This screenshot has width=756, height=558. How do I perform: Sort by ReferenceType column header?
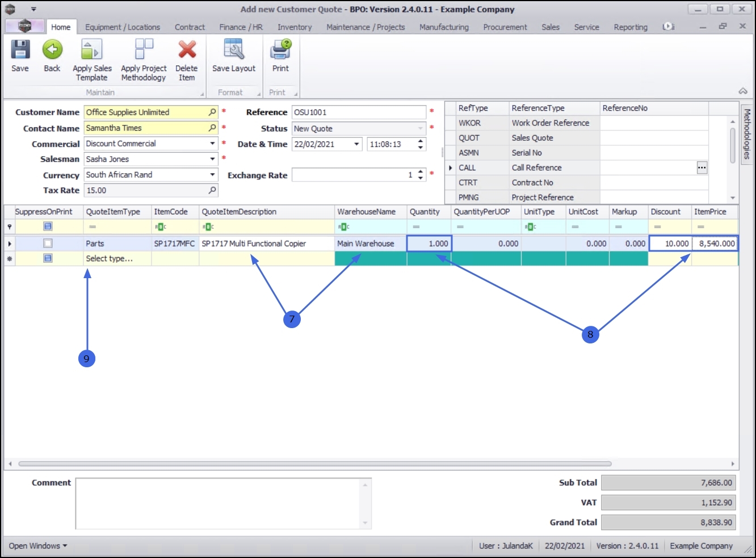(555, 108)
